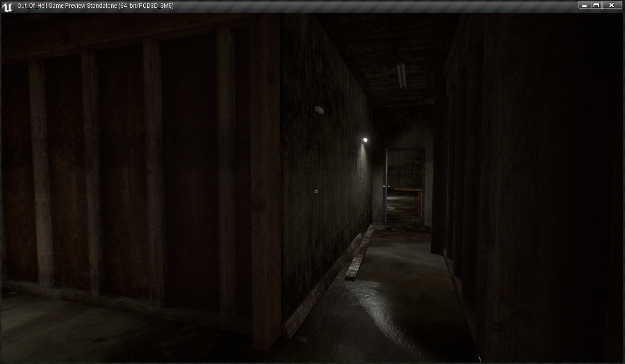Image resolution: width=625 pixels, height=364 pixels.
Task: Click the small circular crosshair reticle
Action: pyautogui.click(x=316, y=192)
